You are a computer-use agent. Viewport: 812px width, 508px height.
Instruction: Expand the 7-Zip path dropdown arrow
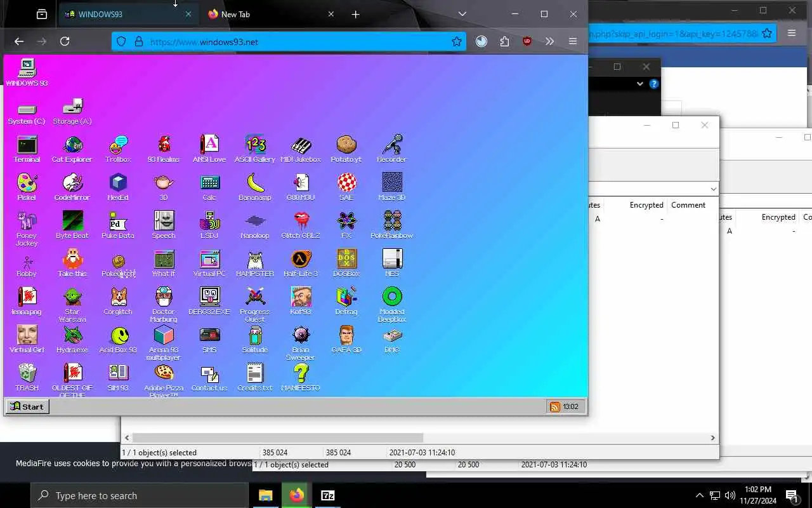[713, 189]
